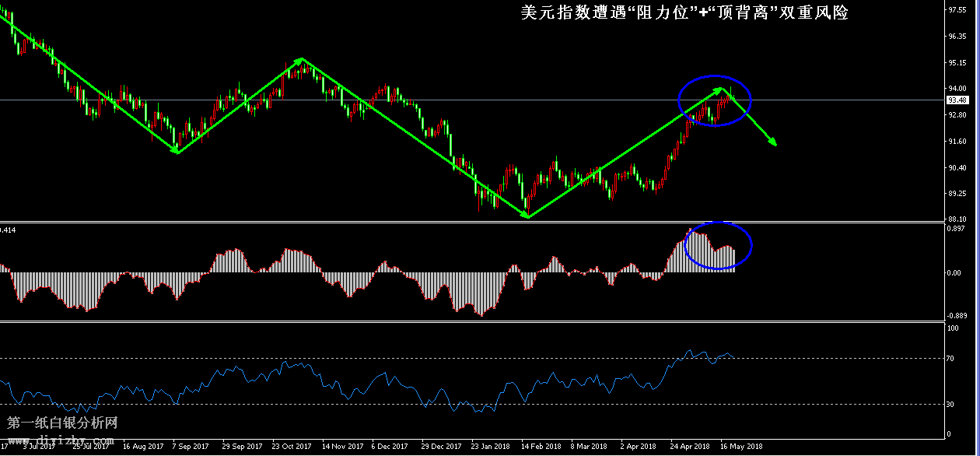Image resolution: width=980 pixels, height=456 pixels.
Task: Click the 97.55 price axis label
Action: click(957, 10)
